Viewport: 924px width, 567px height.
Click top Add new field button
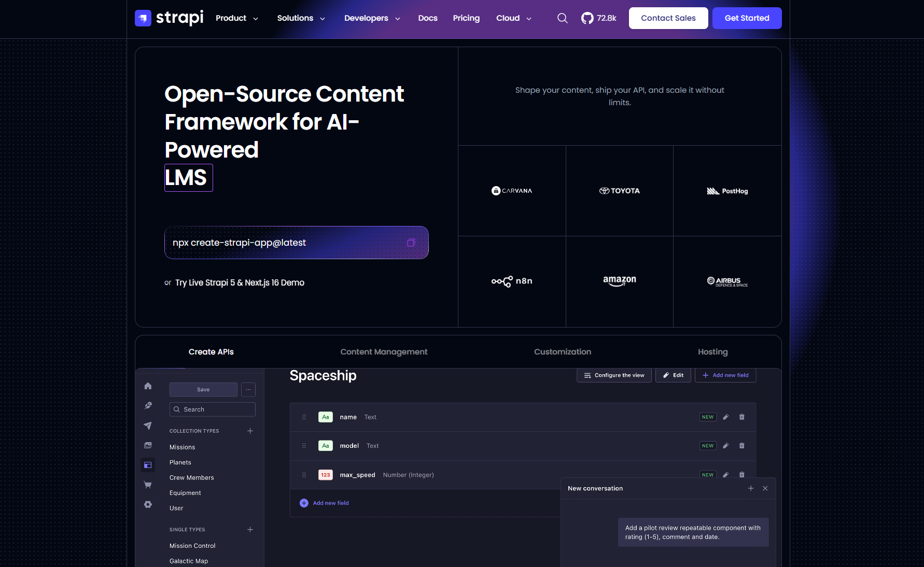tap(725, 375)
